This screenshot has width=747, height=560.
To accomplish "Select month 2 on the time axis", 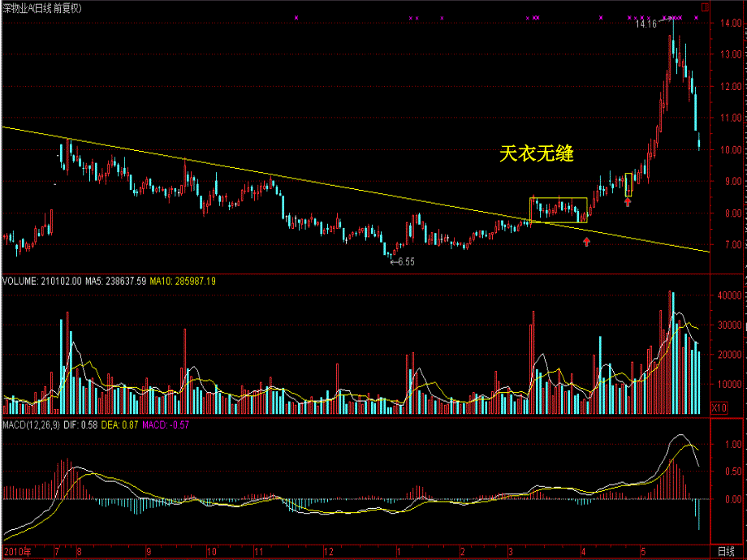I will (x=462, y=553).
